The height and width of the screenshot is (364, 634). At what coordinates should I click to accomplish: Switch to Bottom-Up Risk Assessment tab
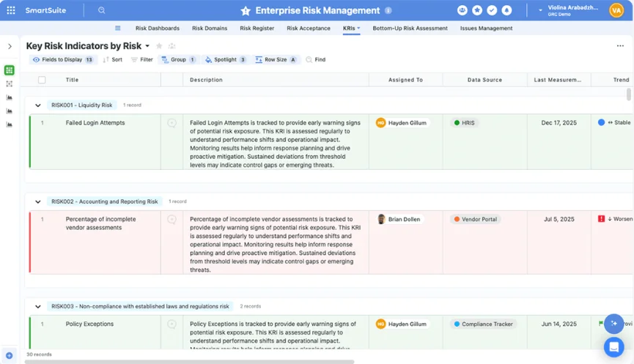410,29
